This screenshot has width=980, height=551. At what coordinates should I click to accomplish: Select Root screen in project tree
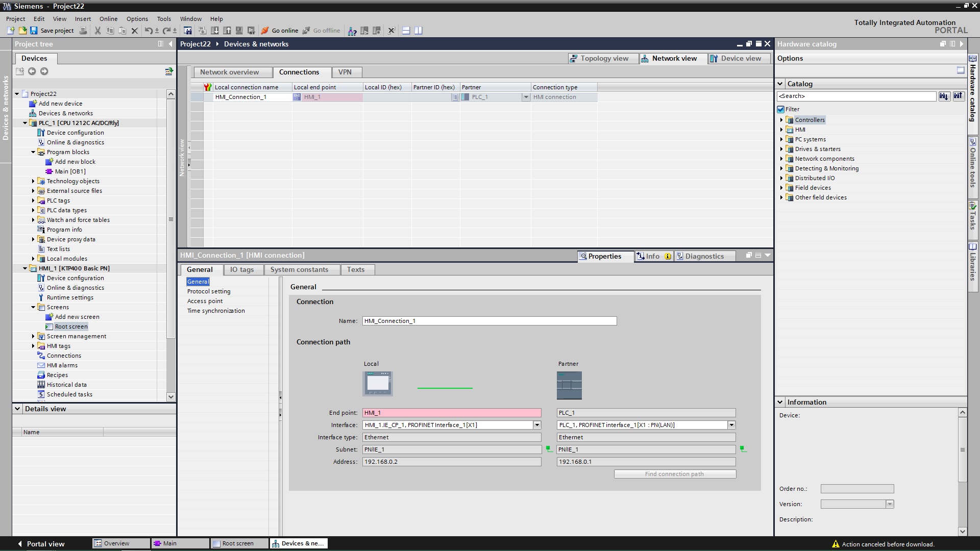71,327
